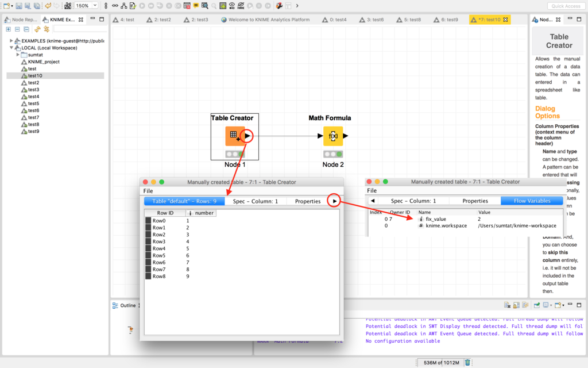Select test5 workflow in explorer
Screen dimensions: 588x368
30,103
